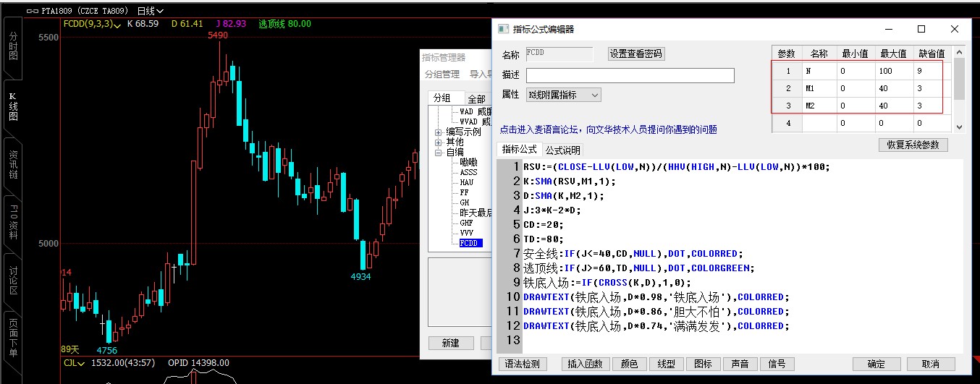This screenshot has width=980, height=384.
Task: Switch to the 公式说明 tab
Action: (x=562, y=150)
